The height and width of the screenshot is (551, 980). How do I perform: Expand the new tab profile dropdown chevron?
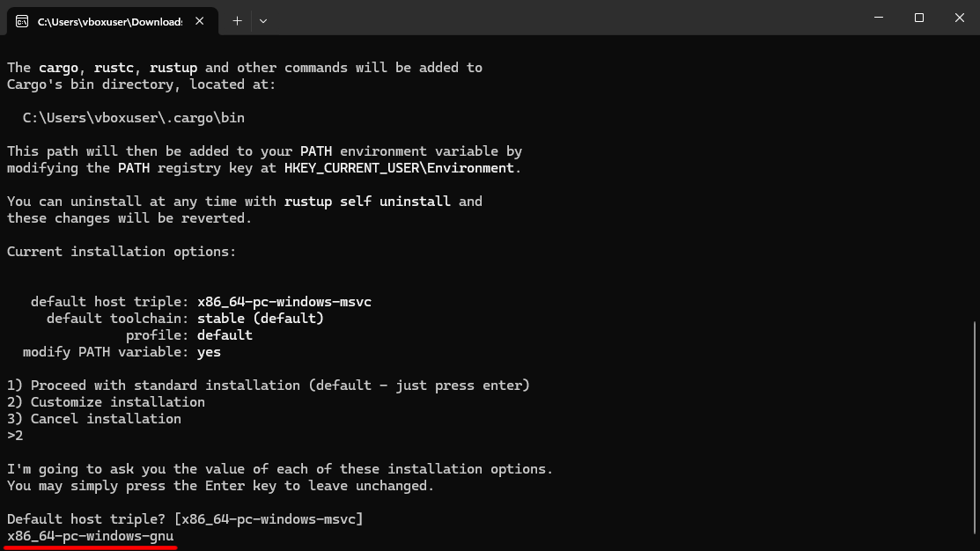[x=263, y=20]
